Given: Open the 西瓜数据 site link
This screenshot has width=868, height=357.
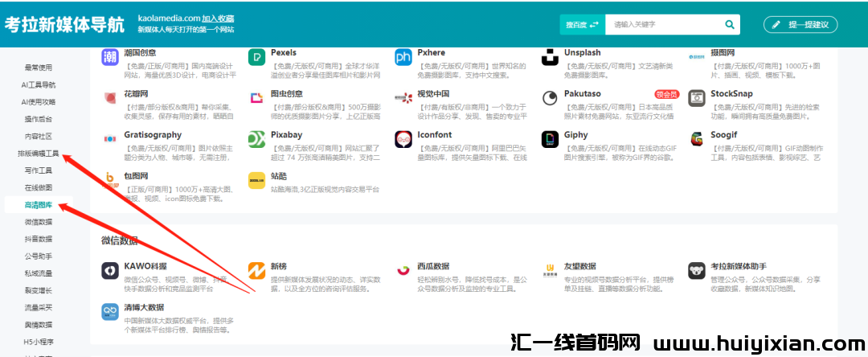Looking at the screenshot, I should [432, 266].
